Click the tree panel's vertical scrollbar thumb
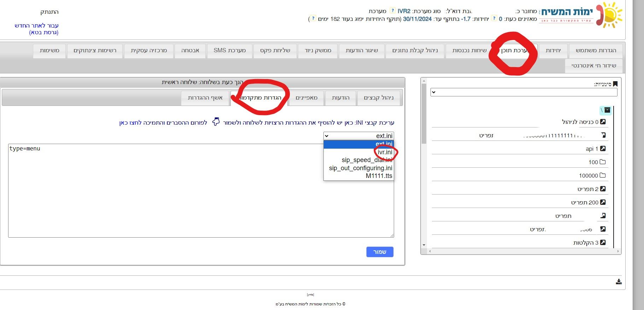Image resolution: width=644 pixels, height=310 pixels. point(424,114)
